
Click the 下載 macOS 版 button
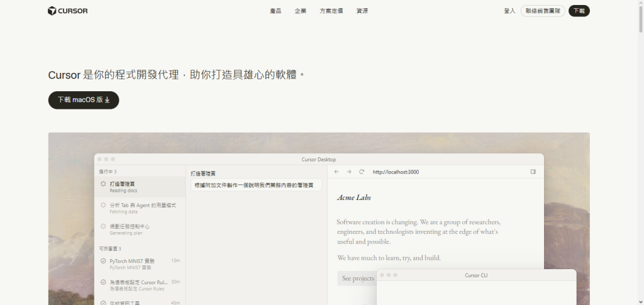tap(84, 100)
